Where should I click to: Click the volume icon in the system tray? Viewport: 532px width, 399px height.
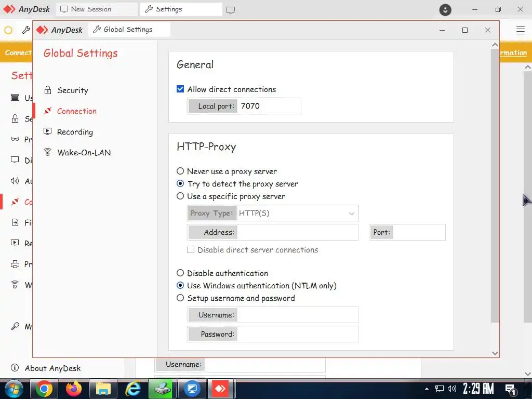point(451,389)
